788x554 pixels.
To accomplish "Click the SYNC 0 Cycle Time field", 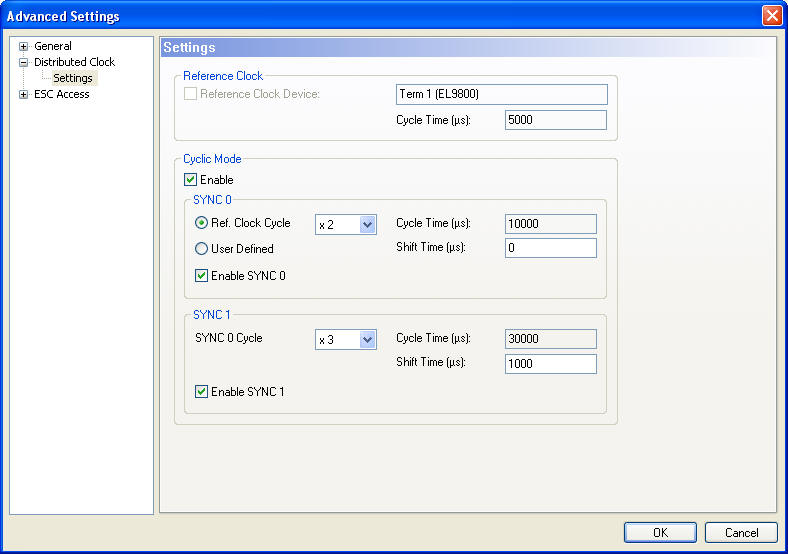I will [550, 224].
